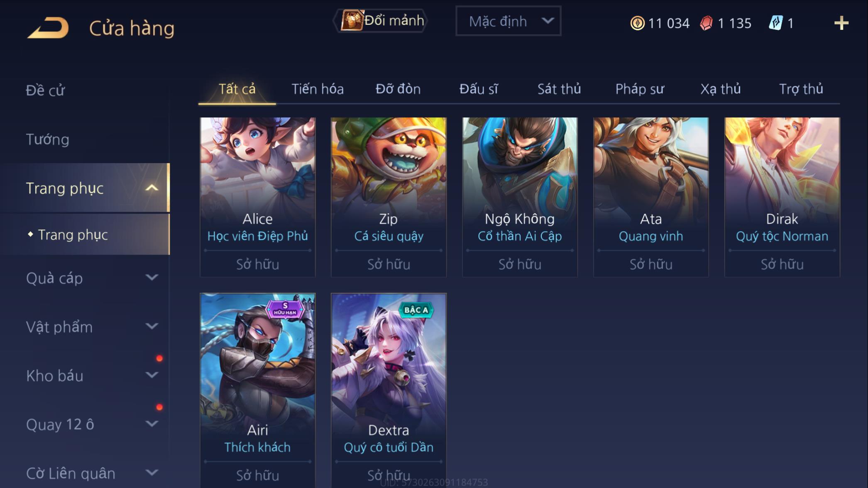Select the Ngộ Không Cổ thần Ai Cập skin
The height and width of the screenshot is (488, 868).
[520, 197]
